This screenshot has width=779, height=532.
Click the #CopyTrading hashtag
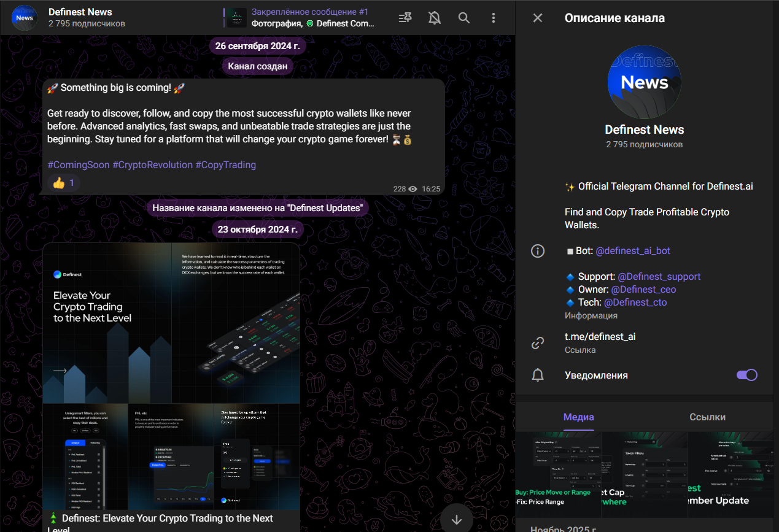tap(225, 165)
